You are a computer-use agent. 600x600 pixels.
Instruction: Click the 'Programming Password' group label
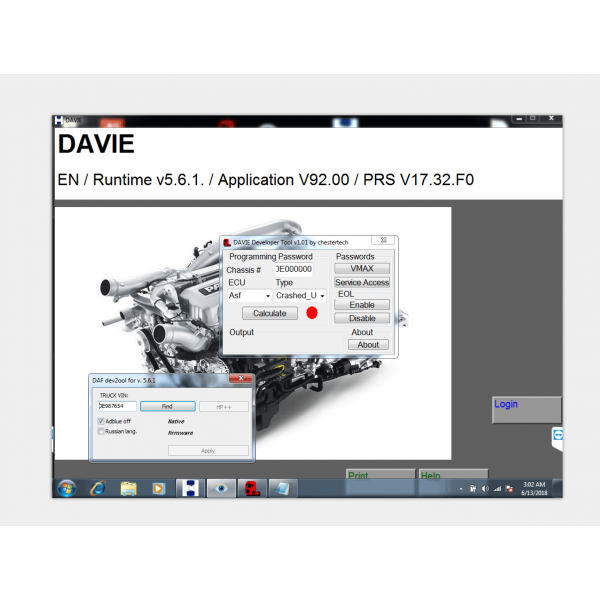coord(271,257)
